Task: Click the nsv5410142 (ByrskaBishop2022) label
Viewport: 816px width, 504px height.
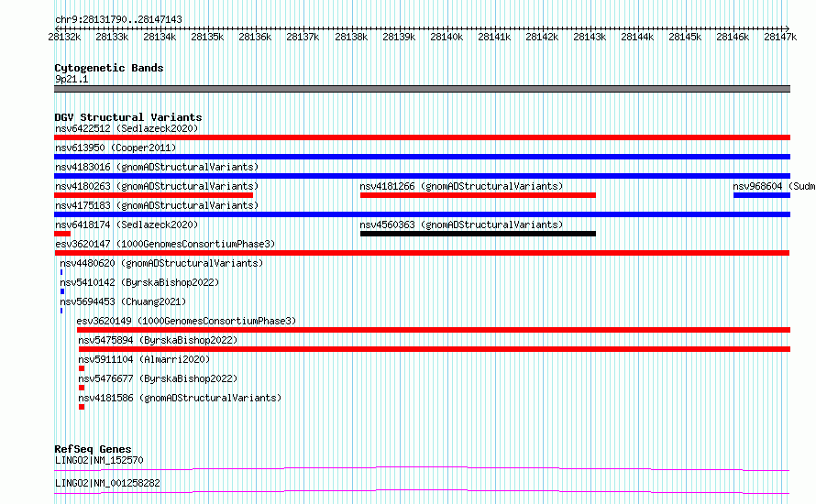Action: pyautogui.click(x=139, y=282)
